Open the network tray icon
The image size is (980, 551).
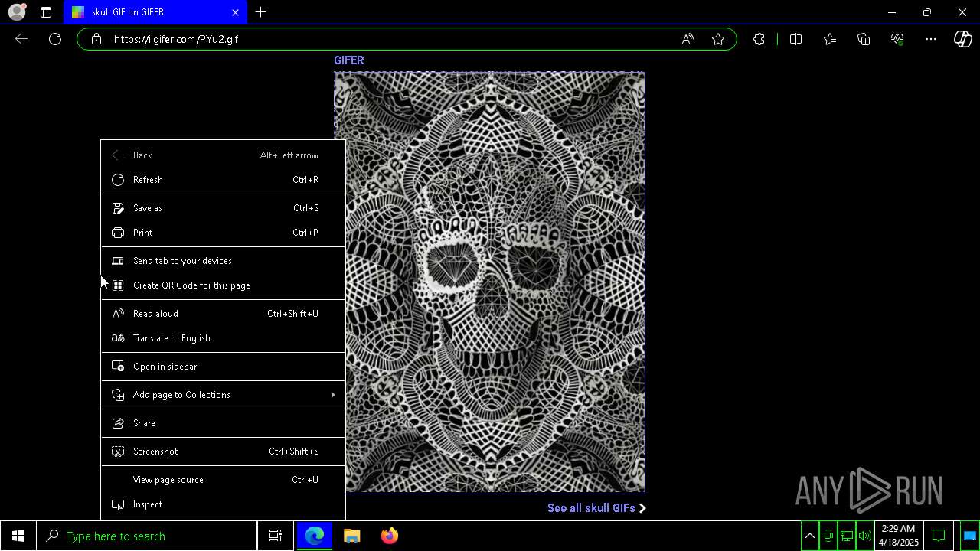click(x=847, y=536)
